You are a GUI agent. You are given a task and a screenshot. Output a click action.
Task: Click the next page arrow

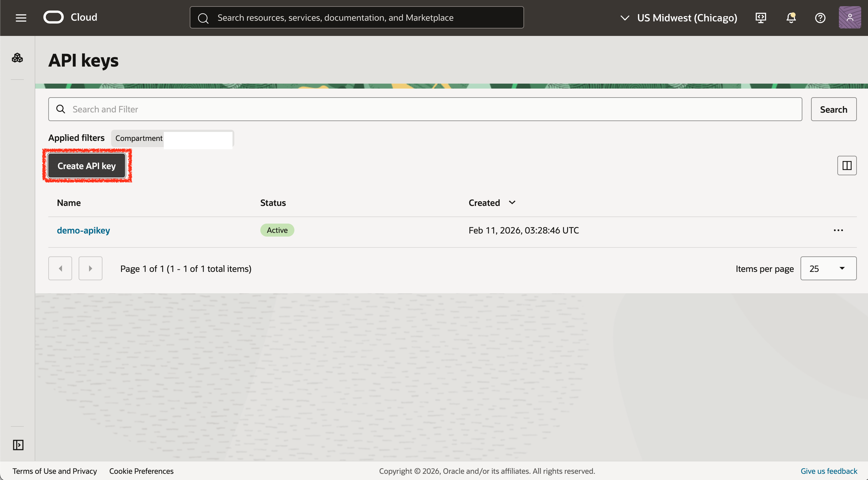[90, 268]
